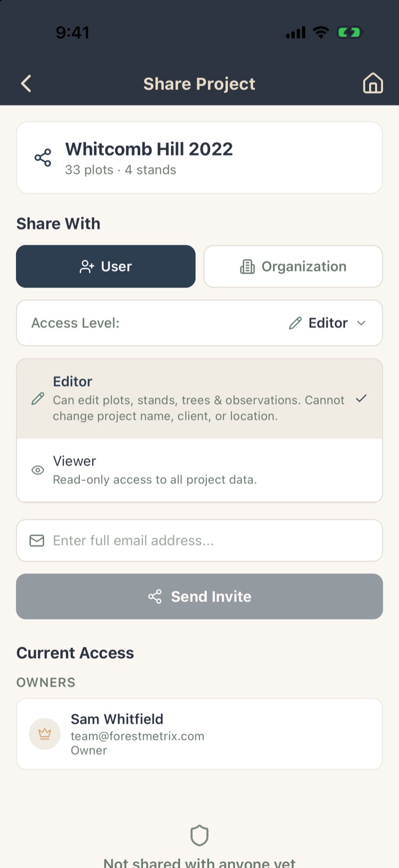Tap the cellular signal bars icon
This screenshot has width=399, height=868.
point(296,32)
